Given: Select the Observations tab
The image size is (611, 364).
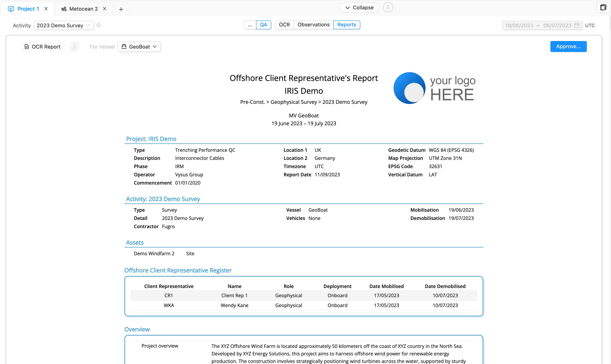Looking at the screenshot, I should (314, 25).
